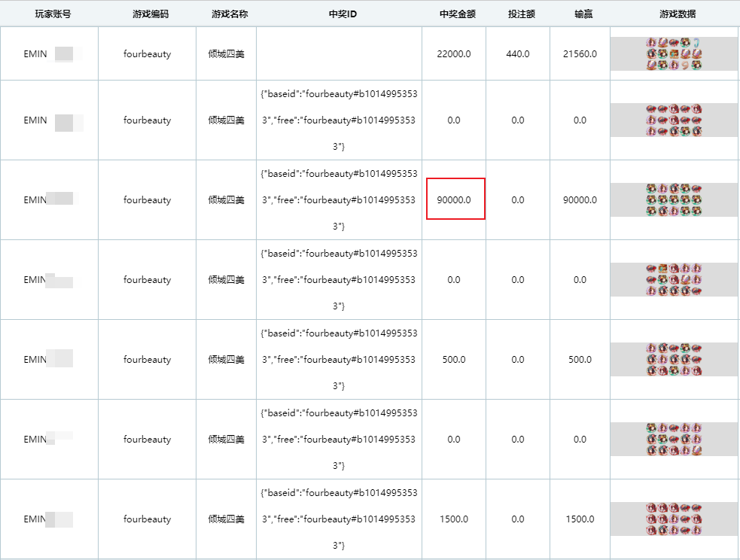The height and width of the screenshot is (560, 740).
Task: Select the 22000.0 winning amount cell
Action: click(454, 54)
